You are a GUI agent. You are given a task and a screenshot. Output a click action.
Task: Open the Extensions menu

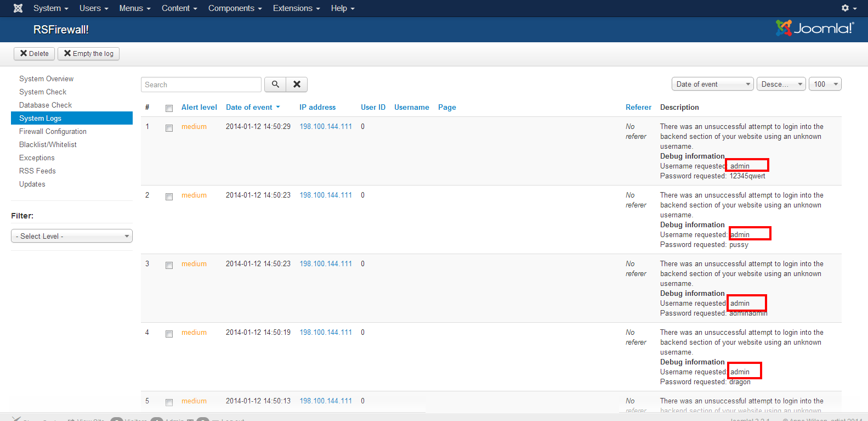pyautogui.click(x=297, y=8)
